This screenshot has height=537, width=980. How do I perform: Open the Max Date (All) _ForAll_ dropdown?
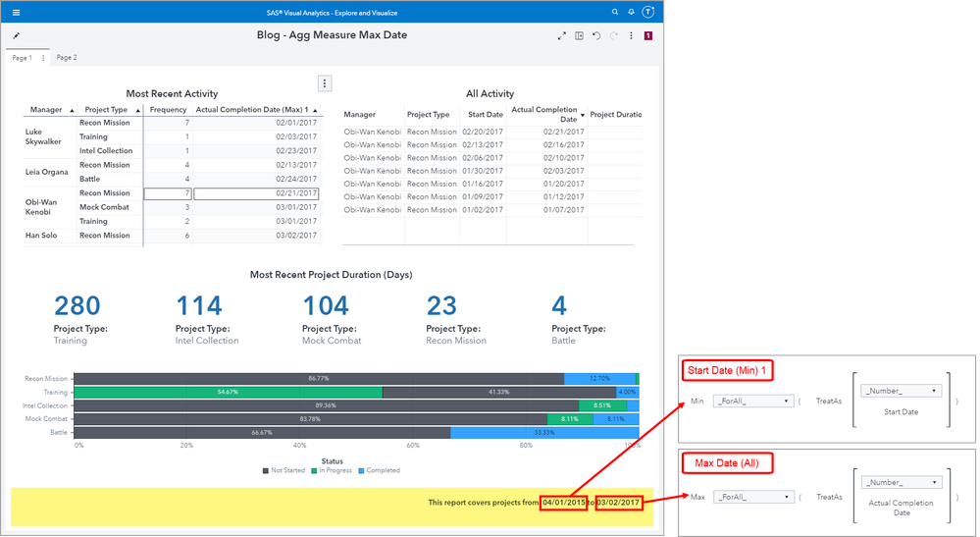point(753,497)
